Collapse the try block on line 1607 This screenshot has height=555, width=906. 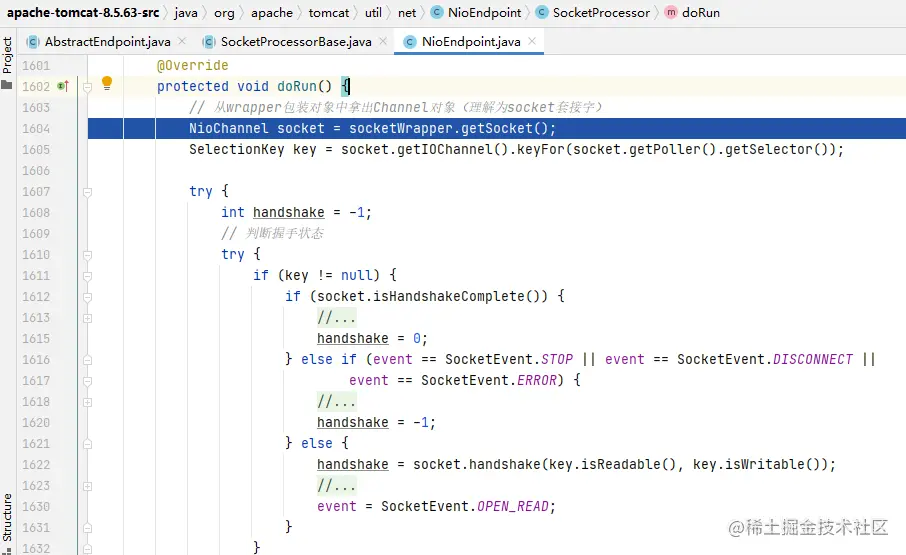tap(87, 192)
